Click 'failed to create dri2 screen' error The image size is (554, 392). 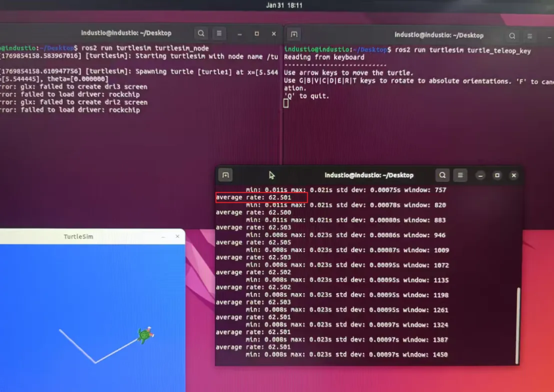coord(73,102)
